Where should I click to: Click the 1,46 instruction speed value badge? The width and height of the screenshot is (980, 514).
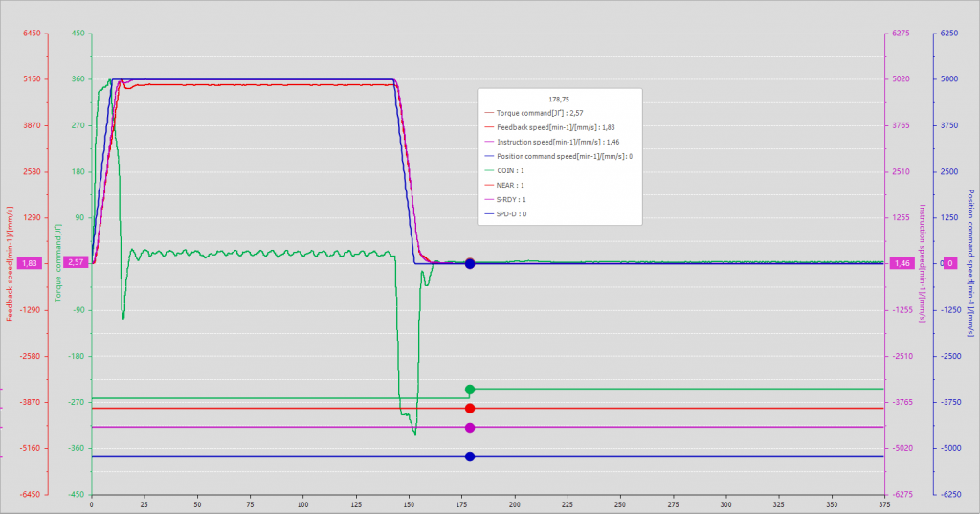pos(902,263)
